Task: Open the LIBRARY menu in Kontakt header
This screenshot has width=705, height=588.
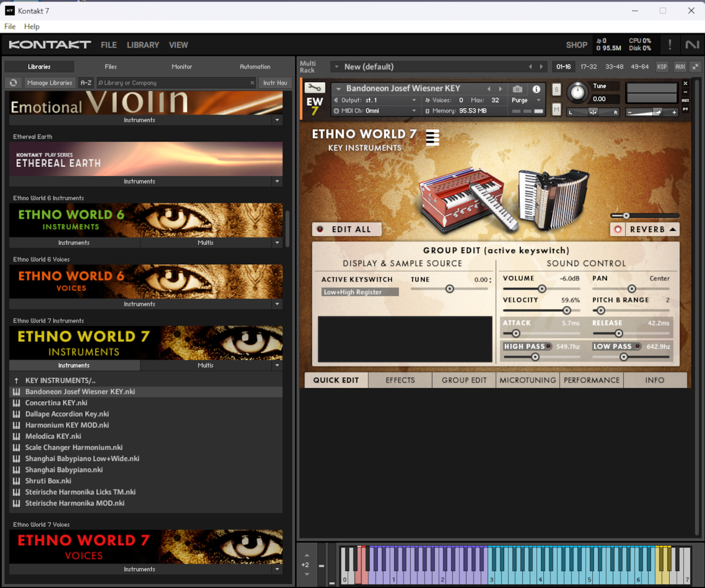Action: 143,45
